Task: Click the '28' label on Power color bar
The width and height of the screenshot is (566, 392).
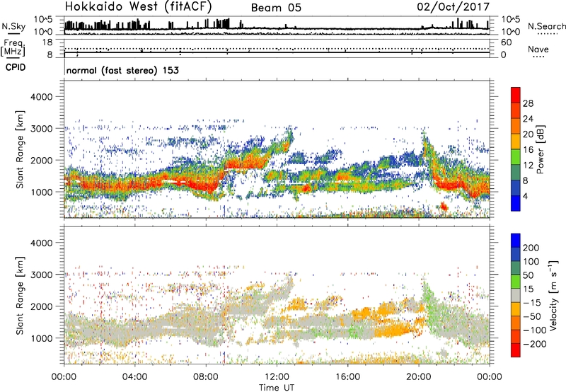Action: pyautogui.click(x=528, y=103)
